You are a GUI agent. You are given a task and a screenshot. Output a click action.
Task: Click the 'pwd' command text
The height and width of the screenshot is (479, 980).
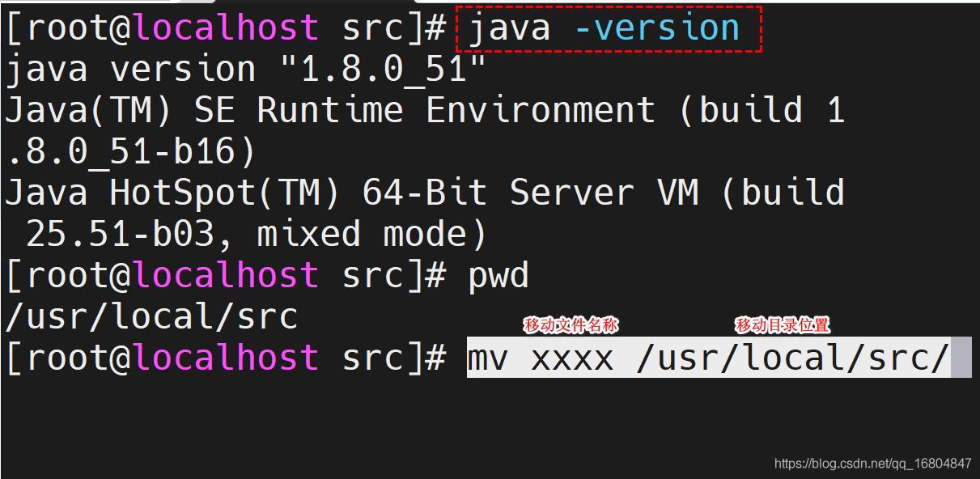coord(498,277)
